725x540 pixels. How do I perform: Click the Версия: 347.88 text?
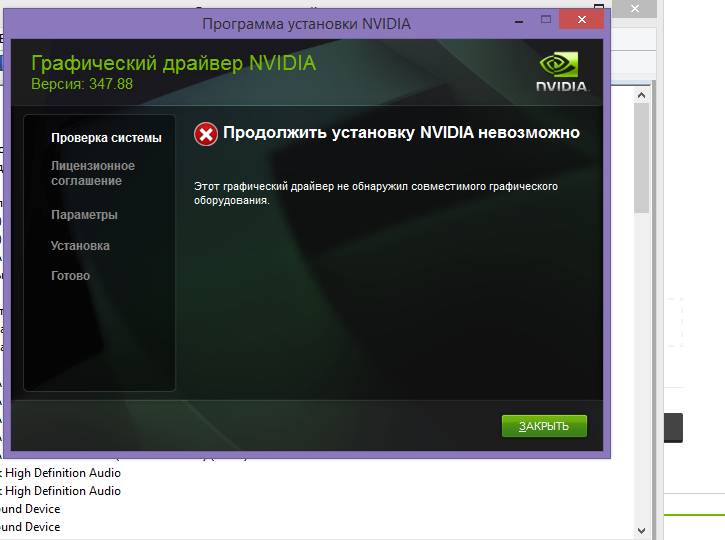coord(82,84)
